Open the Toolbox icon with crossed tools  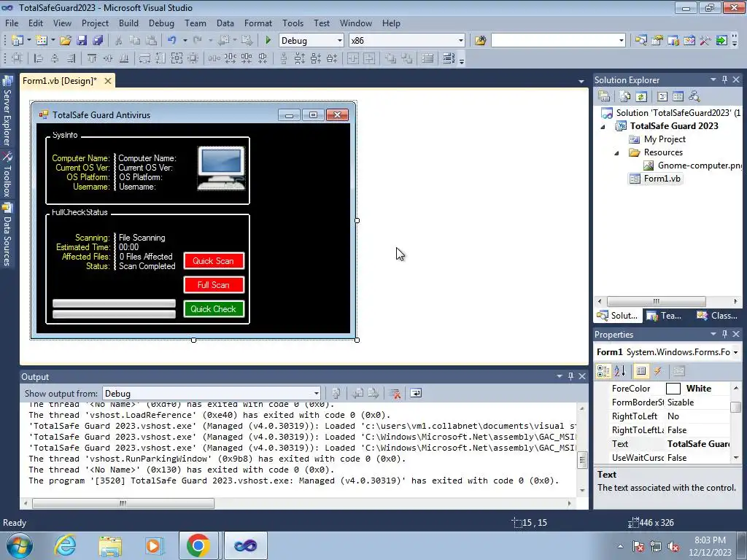[705, 41]
